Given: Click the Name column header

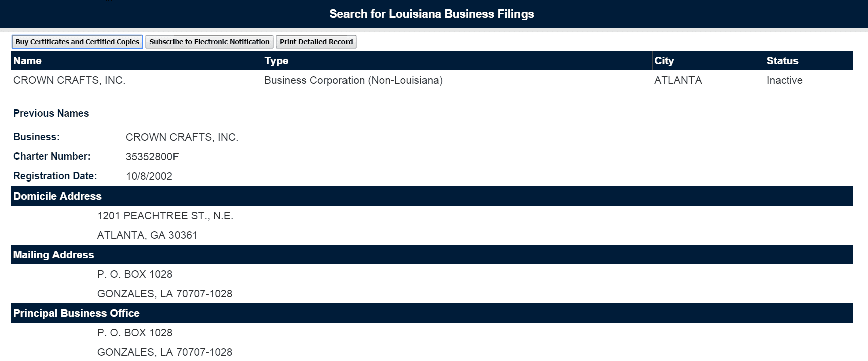Looking at the screenshot, I should coord(27,61).
